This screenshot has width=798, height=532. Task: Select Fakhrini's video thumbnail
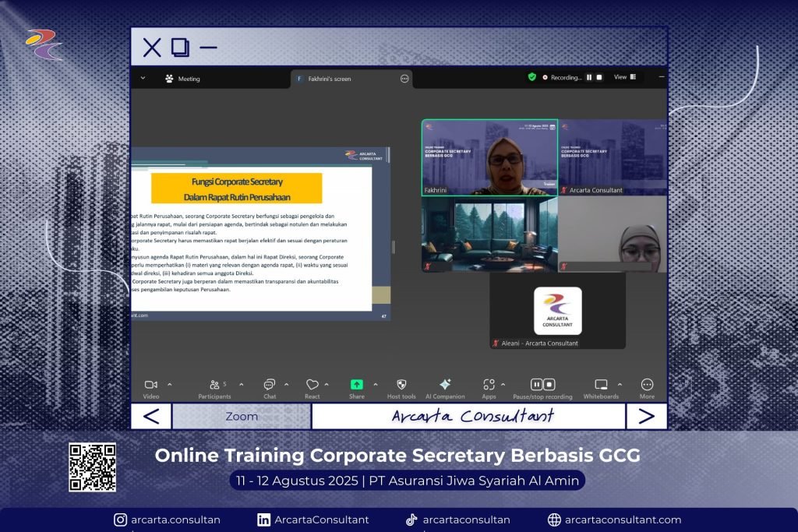(489, 157)
